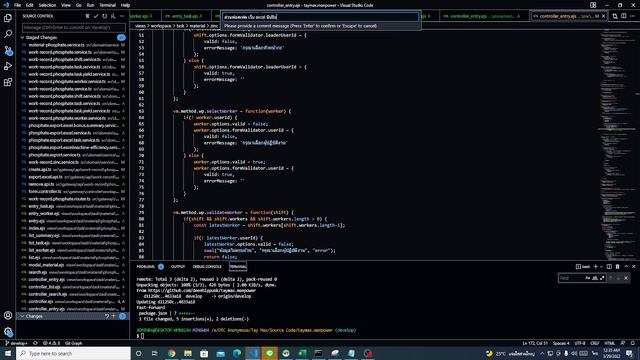The image size is (640, 360).
Task: Click the sync changes status bar icon
Action: click(x=35, y=343)
